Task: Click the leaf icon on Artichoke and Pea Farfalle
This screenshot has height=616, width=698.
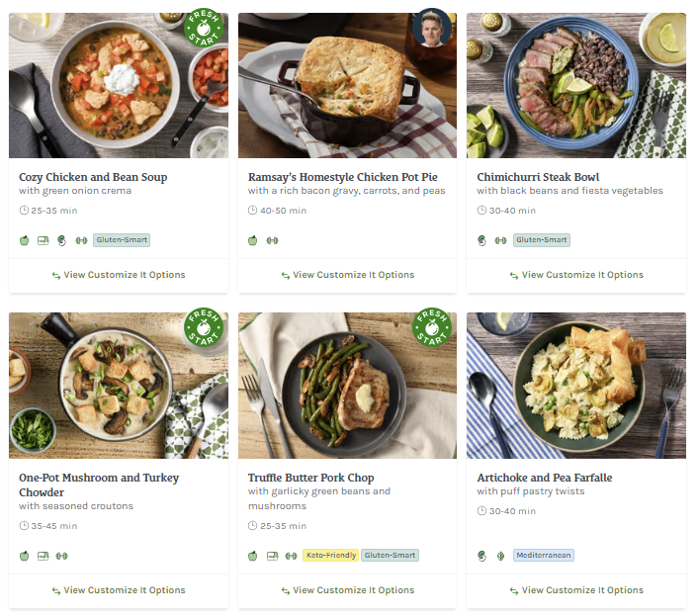Action: pyautogui.click(x=500, y=556)
